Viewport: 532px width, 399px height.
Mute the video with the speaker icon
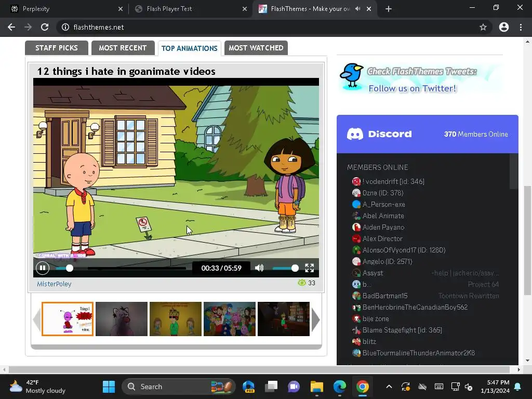[259, 268]
